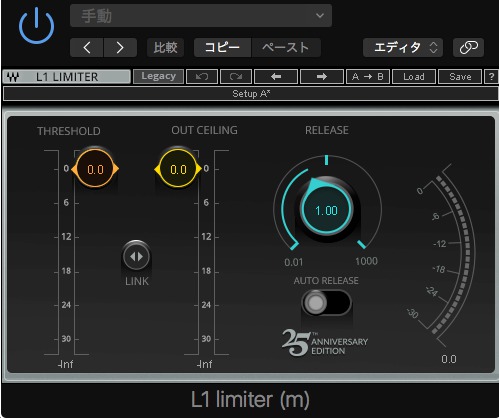Click the 1000 release maximum label
This screenshot has width=499, height=418.
pyautogui.click(x=366, y=261)
